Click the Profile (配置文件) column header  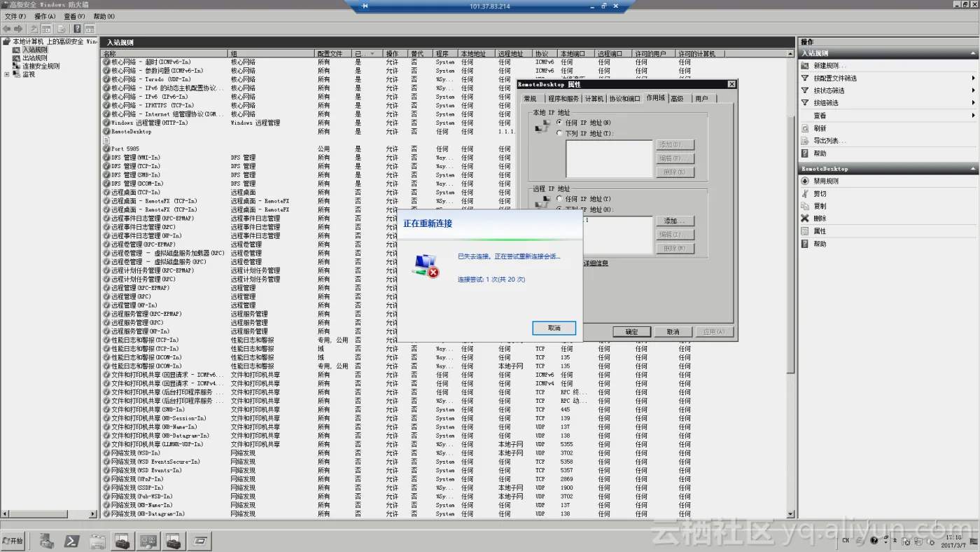coord(333,54)
